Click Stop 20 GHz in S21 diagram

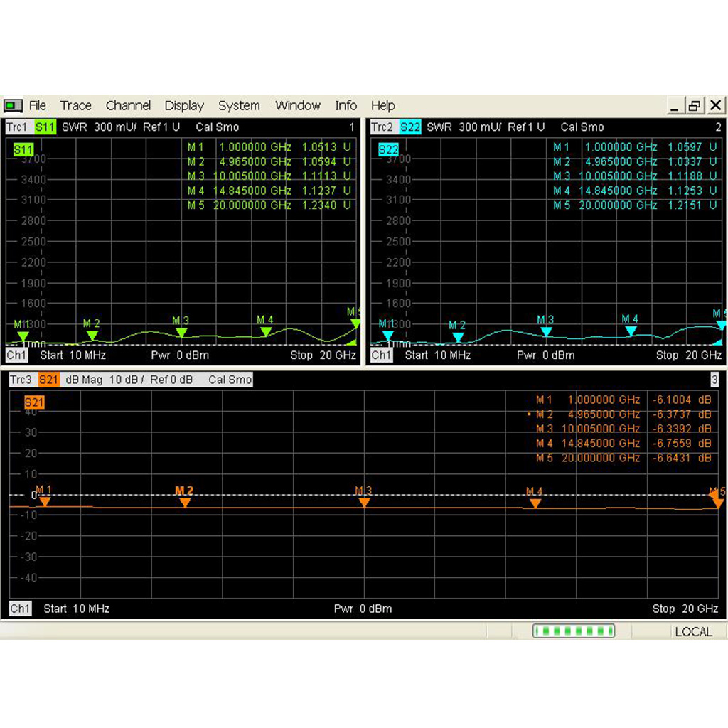[685, 609]
